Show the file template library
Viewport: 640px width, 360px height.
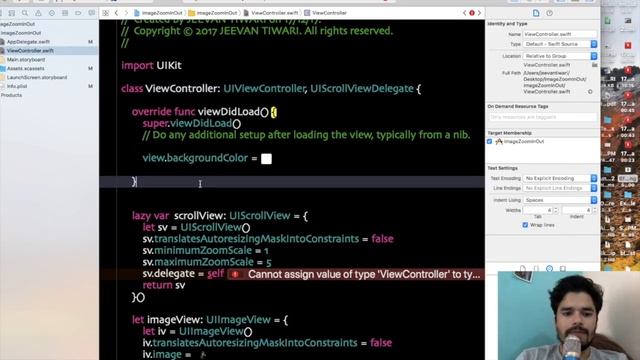[523, 268]
